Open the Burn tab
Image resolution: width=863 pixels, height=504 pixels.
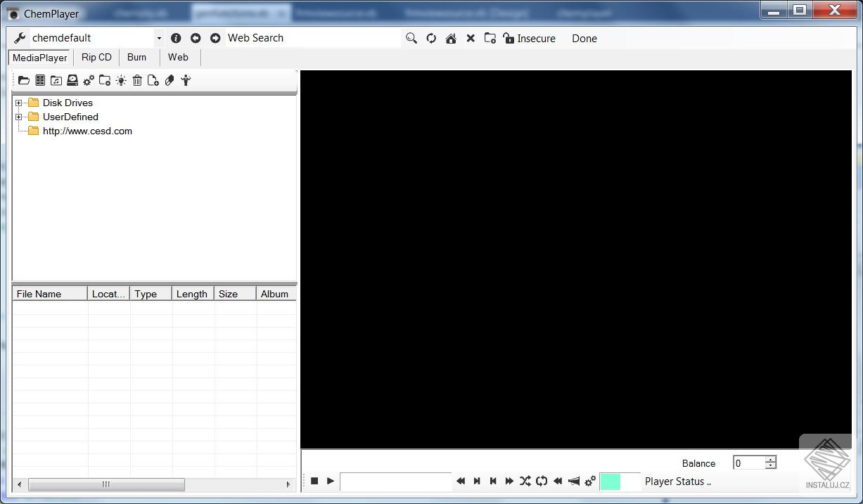(x=137, y=57)
